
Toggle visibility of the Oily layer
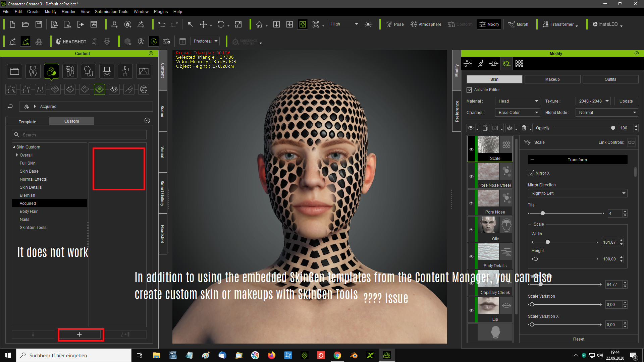click(471, 230)
